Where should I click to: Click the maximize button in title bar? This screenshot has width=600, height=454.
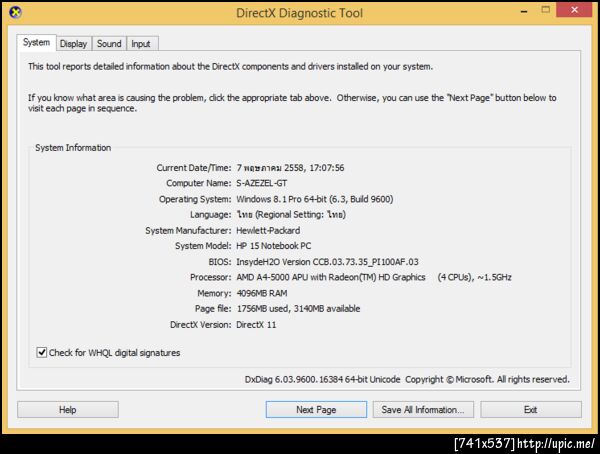pyautogui.click(x=546, y=10)
